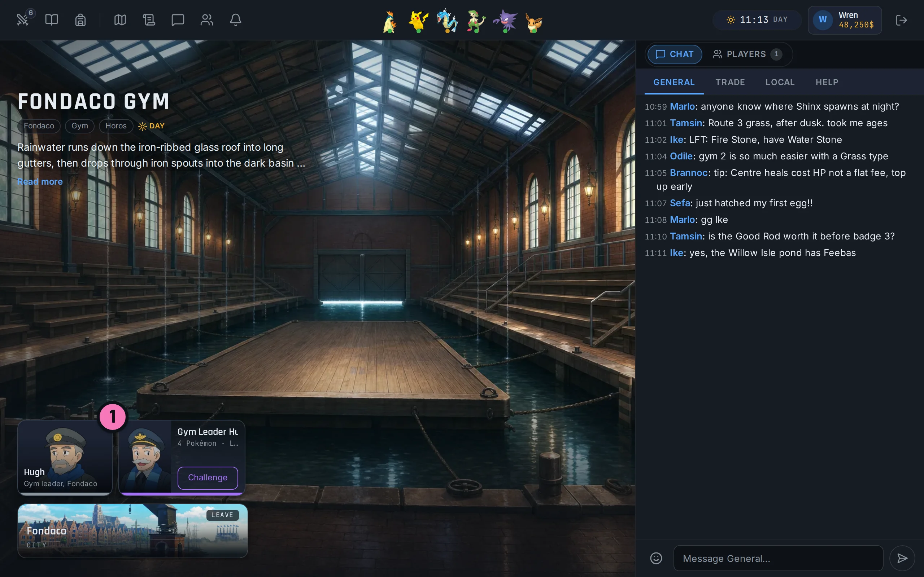Open the backpack inventory icon
The width and height of the screenshot is (924, 577).
click(80, 20)
